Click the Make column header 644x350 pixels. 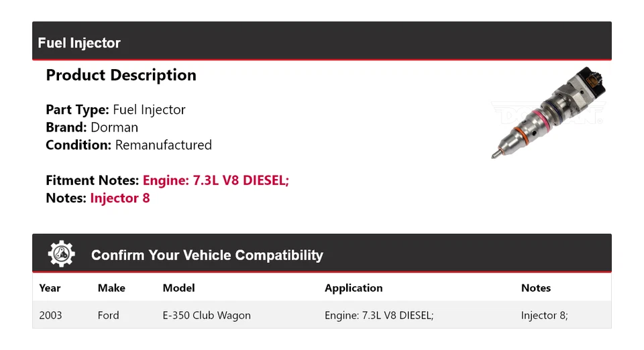point(111,288)
